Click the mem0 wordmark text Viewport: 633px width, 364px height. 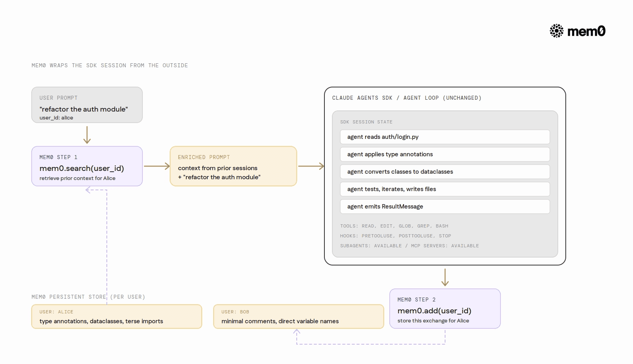[586, 31]
